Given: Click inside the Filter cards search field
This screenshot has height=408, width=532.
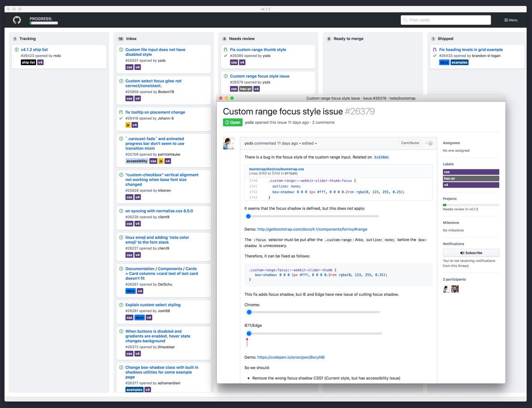Looking at the screenshot, I should point(446,20).
